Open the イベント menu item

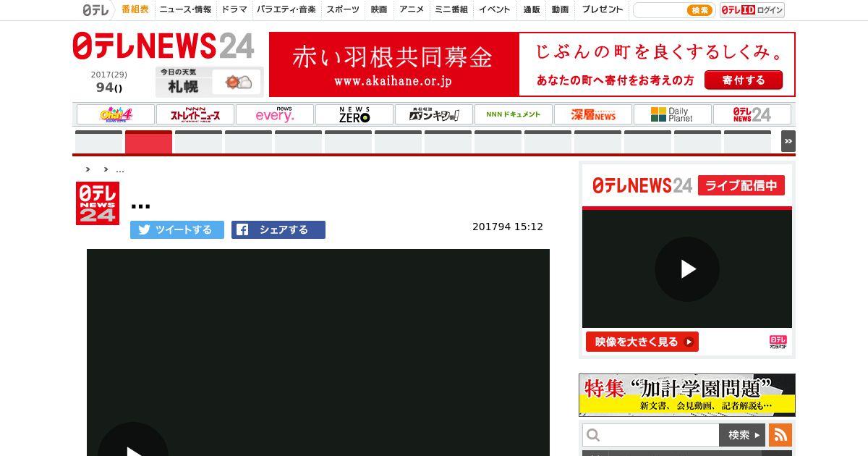pos(495,9)
